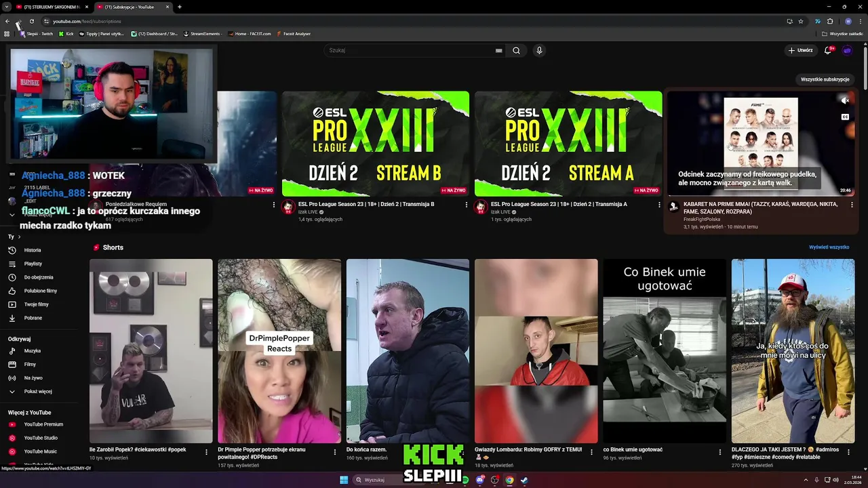
Task: Open DrPimplePopper Reacts short thumbnail
Action: coord(279,351)
